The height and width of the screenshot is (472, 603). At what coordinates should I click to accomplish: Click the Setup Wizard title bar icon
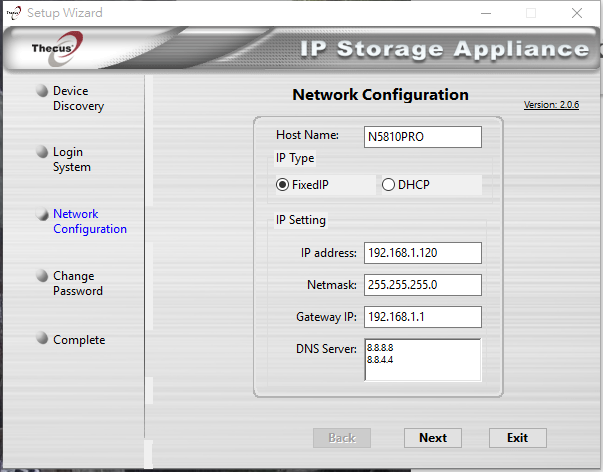point(14,13)
